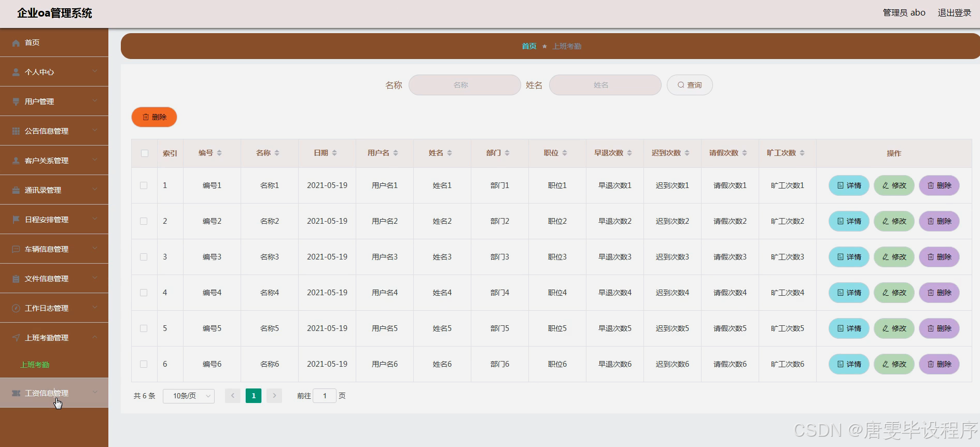This screenshot has height=447, width=980.
Task: Collapse the 上班考勤管理 menu chevron
Action: click(x=95, y=337)
